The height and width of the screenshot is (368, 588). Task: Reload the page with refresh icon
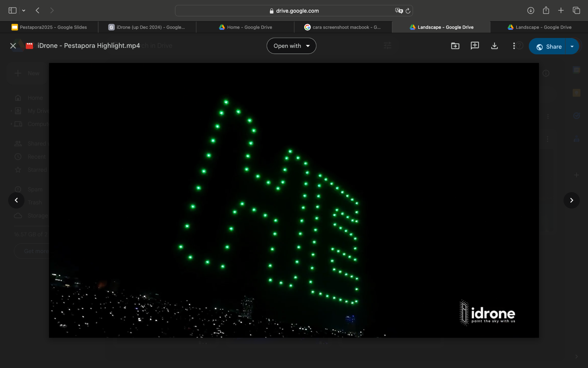pos(408,11)
